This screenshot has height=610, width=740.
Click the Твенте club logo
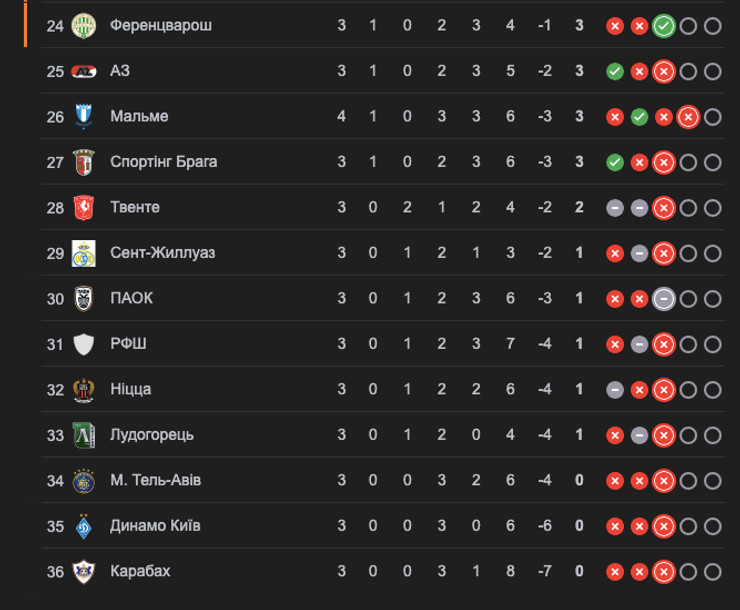coord(83,208)
